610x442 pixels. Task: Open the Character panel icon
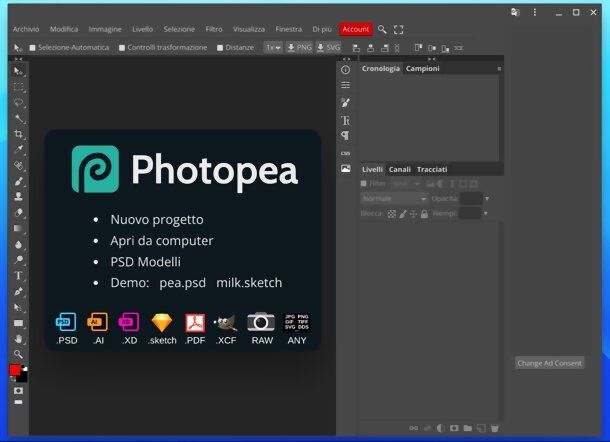click(345, 120)
